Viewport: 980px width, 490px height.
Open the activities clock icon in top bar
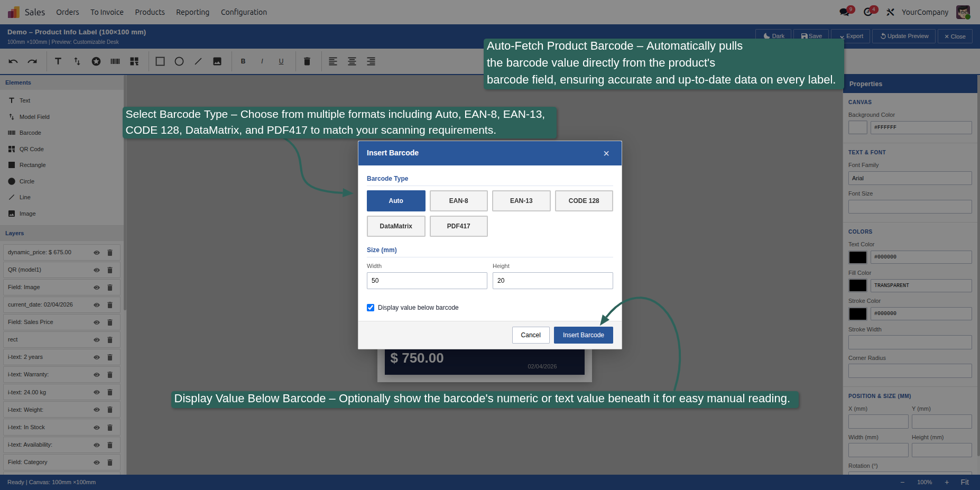pyautogui.click(x=868, y=12)
